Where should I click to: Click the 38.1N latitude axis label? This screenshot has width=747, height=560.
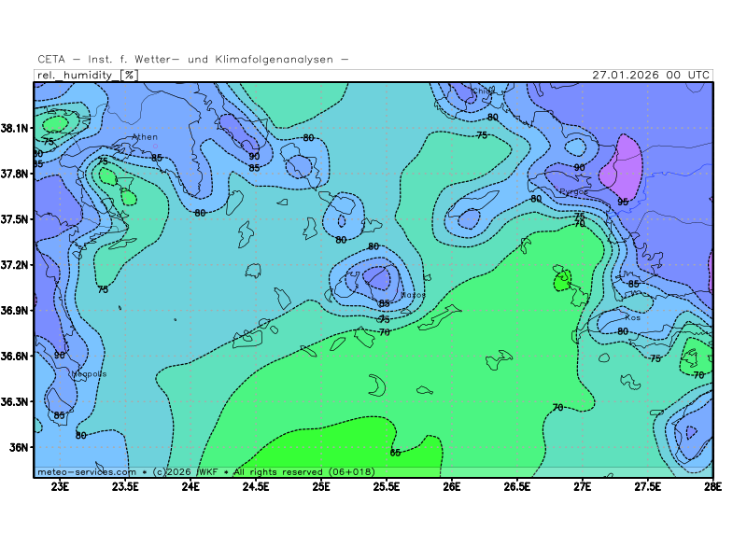(15, 128)
